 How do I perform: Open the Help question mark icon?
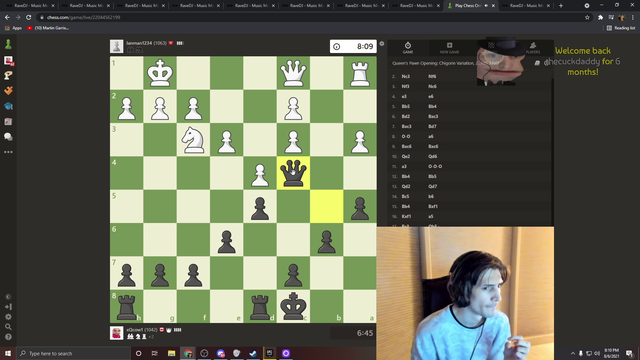coord(8,337)
